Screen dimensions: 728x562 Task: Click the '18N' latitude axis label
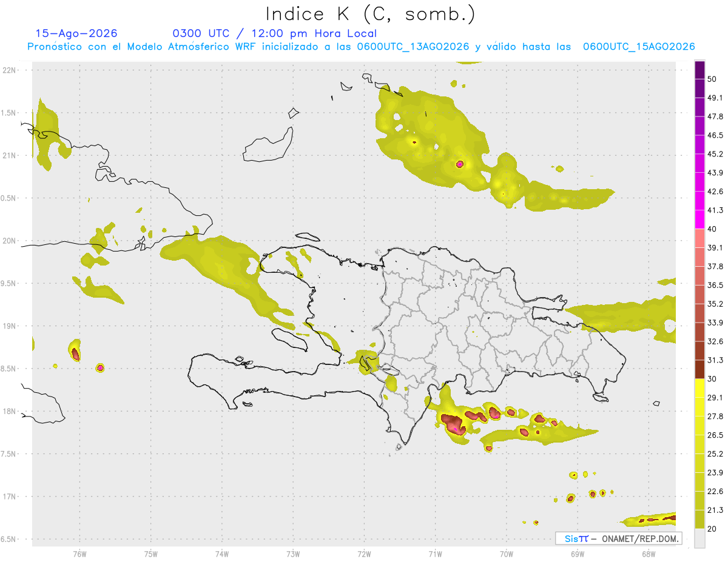pyautogui.click(x=9, y=412)
